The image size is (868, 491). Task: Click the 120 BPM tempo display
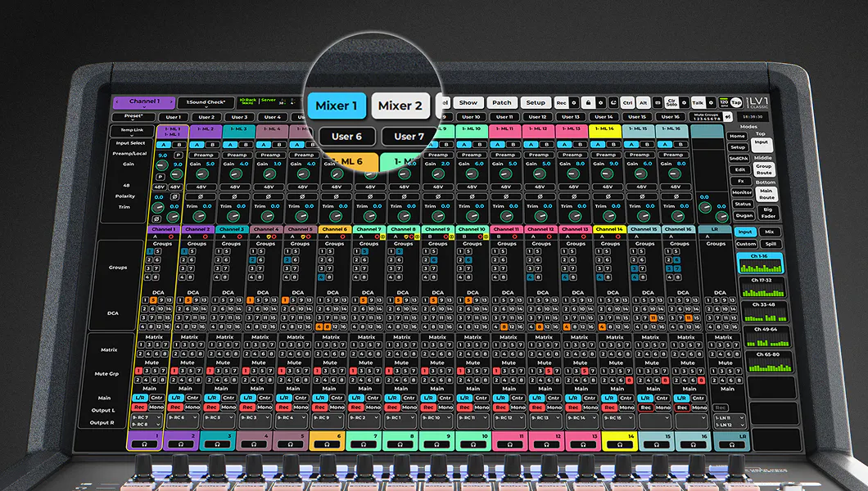pyautogui.click(x=724, y=103)
